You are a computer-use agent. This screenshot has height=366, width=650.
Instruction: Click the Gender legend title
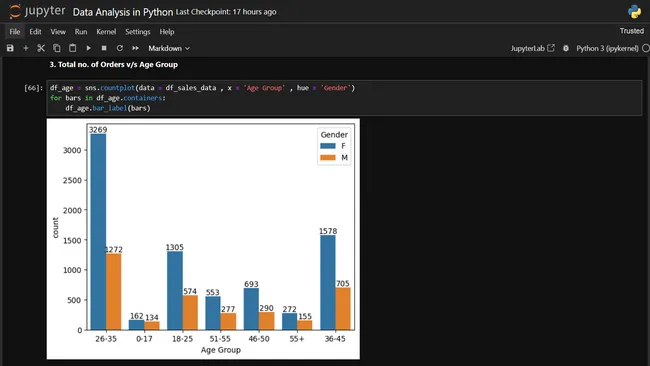click(334, 135)
